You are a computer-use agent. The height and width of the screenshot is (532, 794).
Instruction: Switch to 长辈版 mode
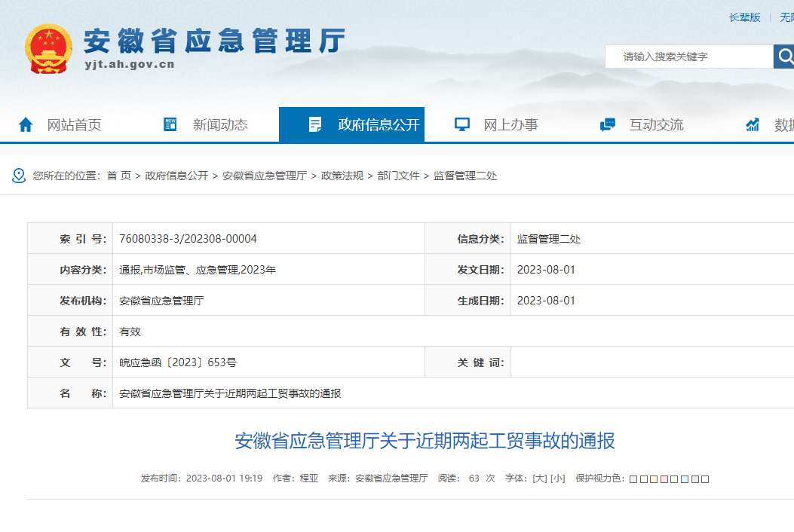point(744,17)
